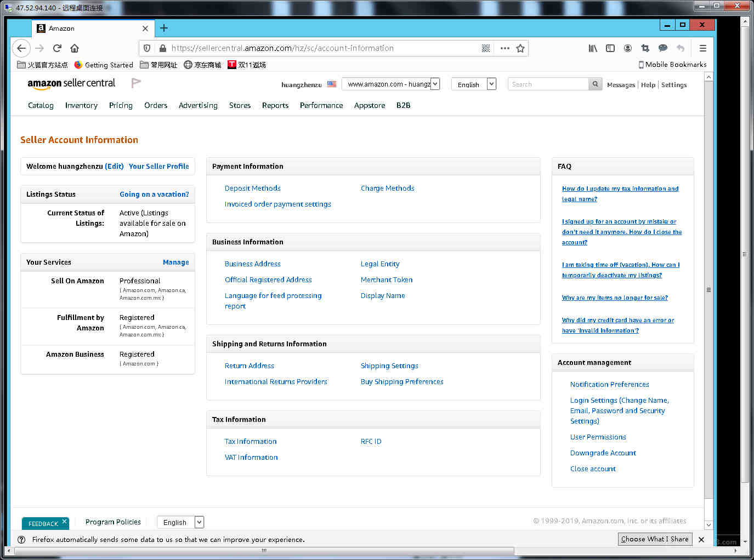Open the 火狐官方站点 bookmarks folder
The height and width of the screenshot is (560, 754).
(42, 65)
